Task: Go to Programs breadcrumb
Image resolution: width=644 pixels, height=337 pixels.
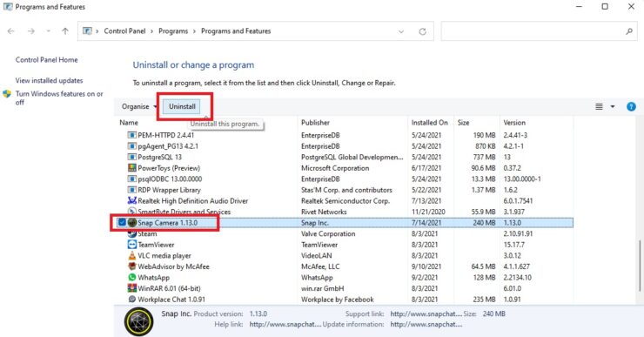Action: pyautogui.click(x=173, y=31)
